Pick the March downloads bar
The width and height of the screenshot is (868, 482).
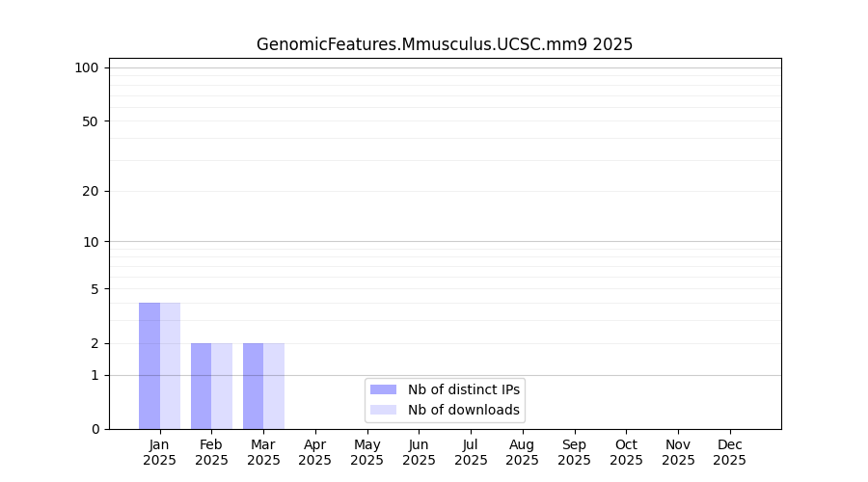274,386
